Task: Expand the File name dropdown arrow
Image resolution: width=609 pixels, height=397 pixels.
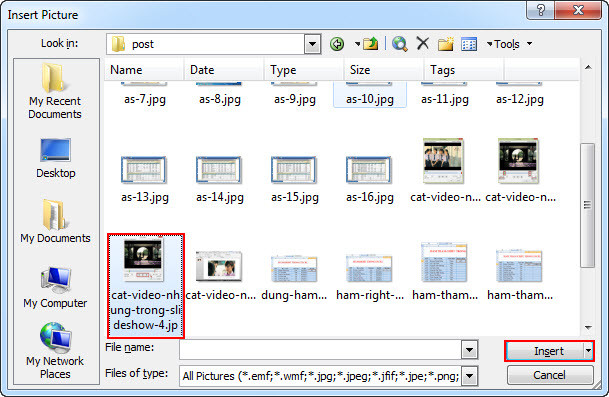Action: [470, 350]
